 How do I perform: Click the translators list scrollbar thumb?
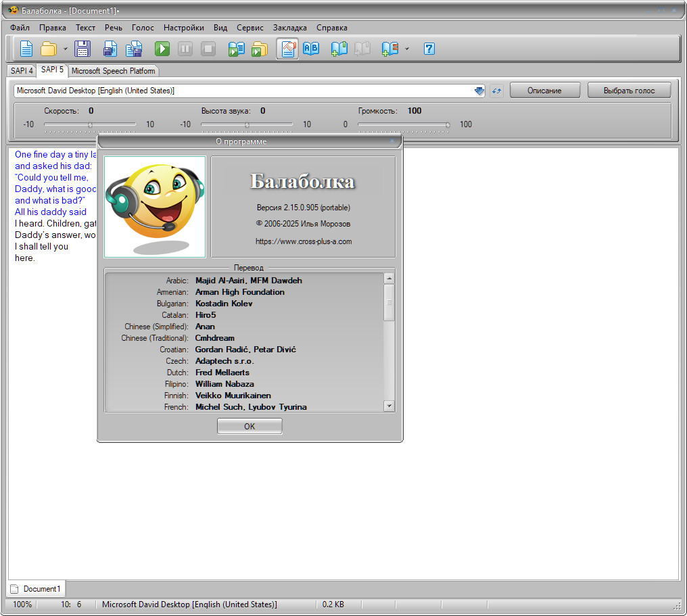pos(389,302)
